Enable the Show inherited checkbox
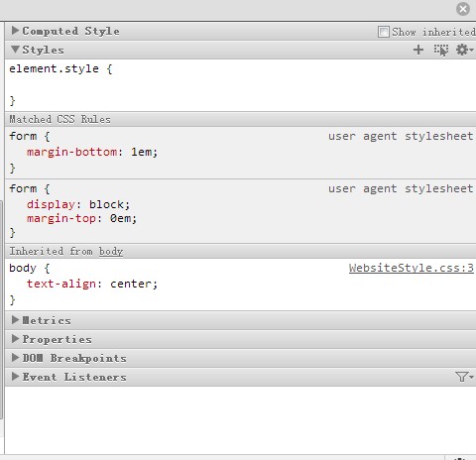This screenshot has height=460, width=476. 384,32
